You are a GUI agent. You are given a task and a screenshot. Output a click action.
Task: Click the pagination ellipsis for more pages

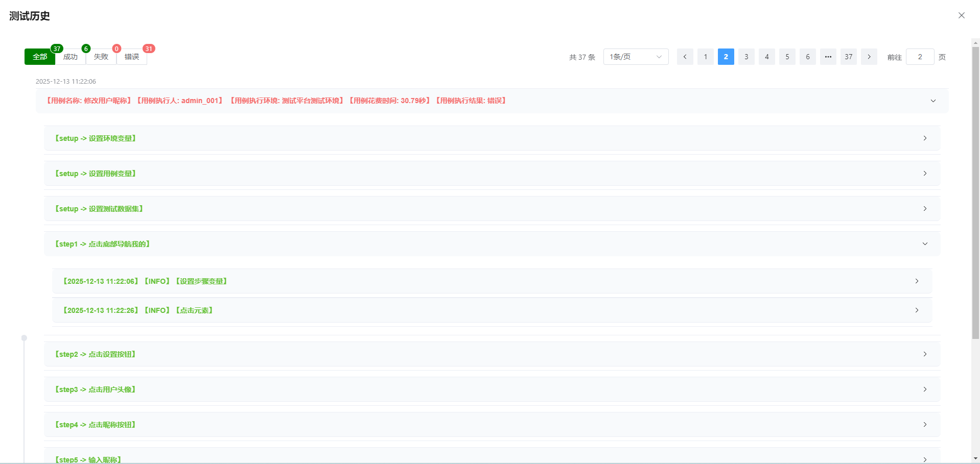point(828,57)
